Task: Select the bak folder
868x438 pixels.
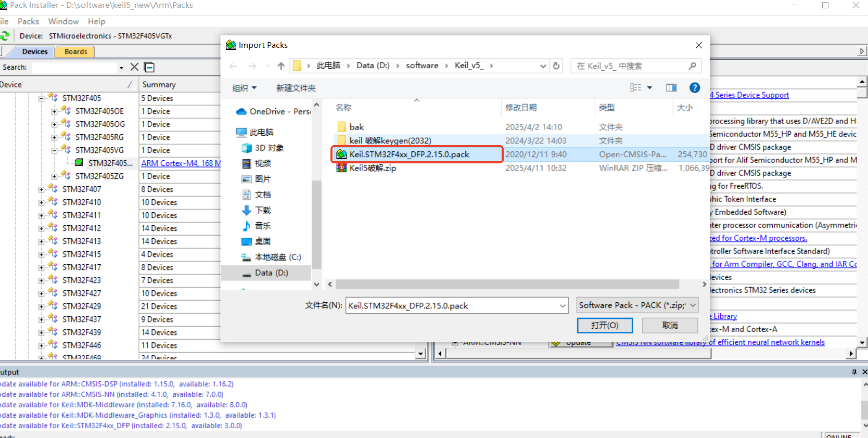Action: tap(351, 127)
